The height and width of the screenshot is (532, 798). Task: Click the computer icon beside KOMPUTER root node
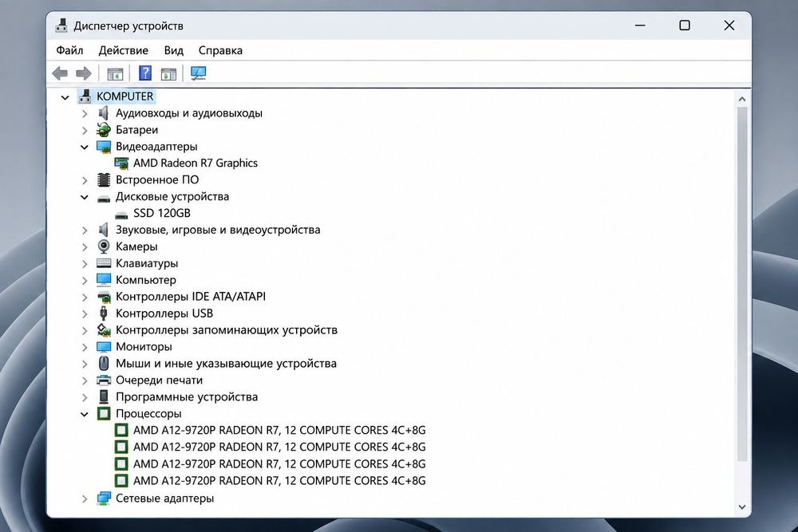[x=85, y=97]
